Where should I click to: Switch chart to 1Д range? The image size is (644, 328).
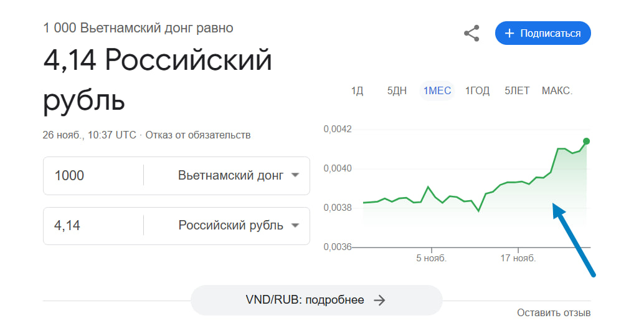pyautogui.click(x=357, y=91)
